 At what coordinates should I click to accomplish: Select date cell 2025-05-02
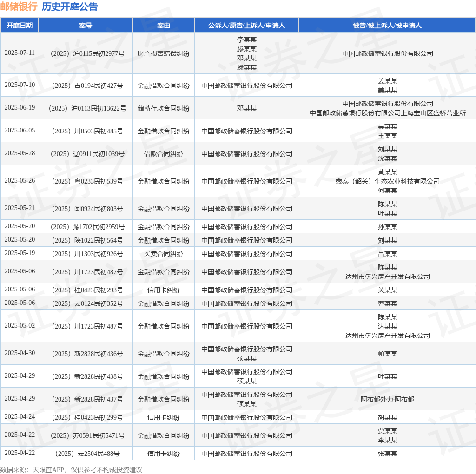(x=20, y=326)
